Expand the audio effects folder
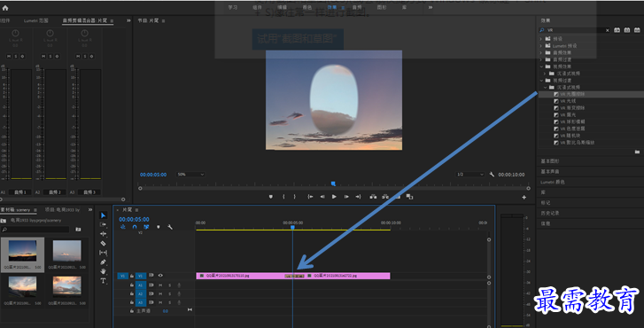Viewport: 644px width, 328px height. [x=541, y=52]
